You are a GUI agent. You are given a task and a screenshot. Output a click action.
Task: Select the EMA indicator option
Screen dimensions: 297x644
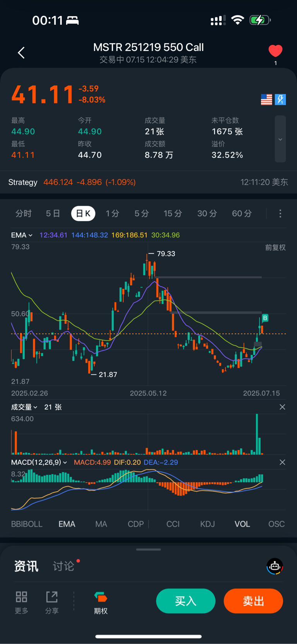pyautogui.click(x=67, y=524)
